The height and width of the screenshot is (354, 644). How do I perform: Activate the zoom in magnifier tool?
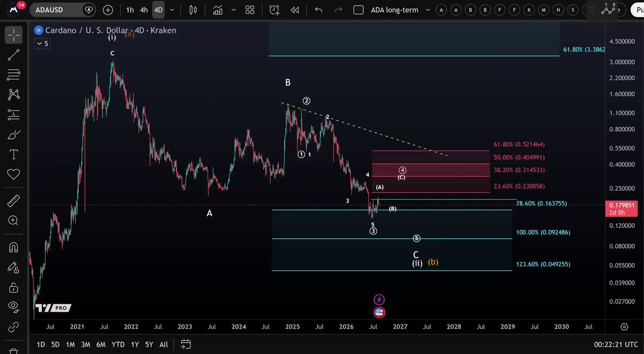pyautogui.click(x=13, y=221)
